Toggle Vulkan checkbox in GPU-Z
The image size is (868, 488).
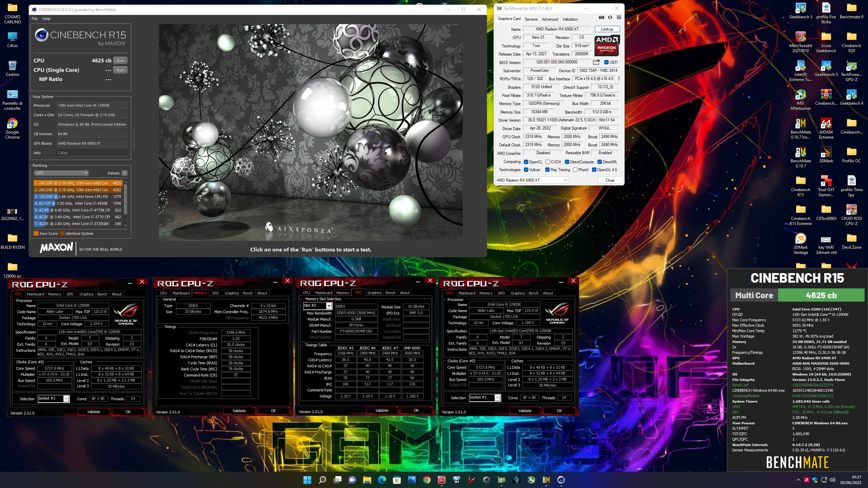tap(526, 169)
